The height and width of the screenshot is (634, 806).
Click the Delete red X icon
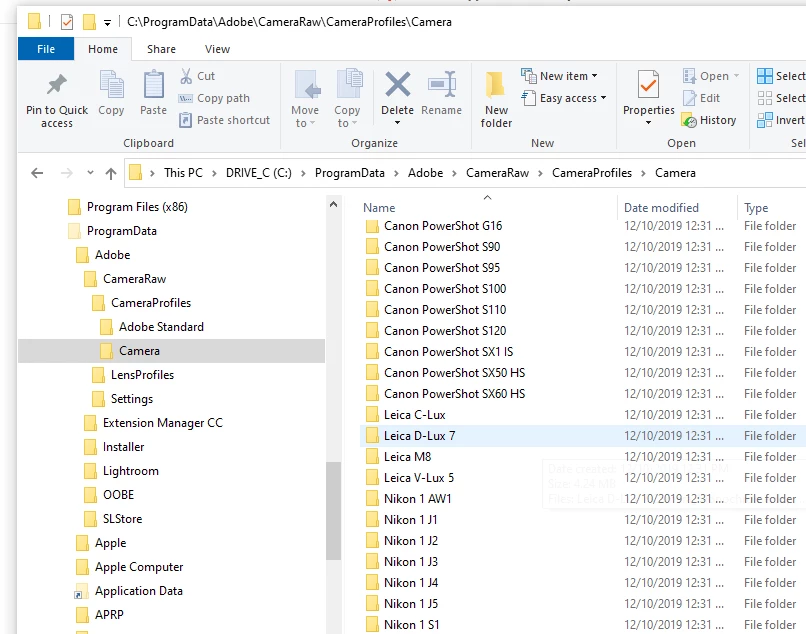coord(397,84)
